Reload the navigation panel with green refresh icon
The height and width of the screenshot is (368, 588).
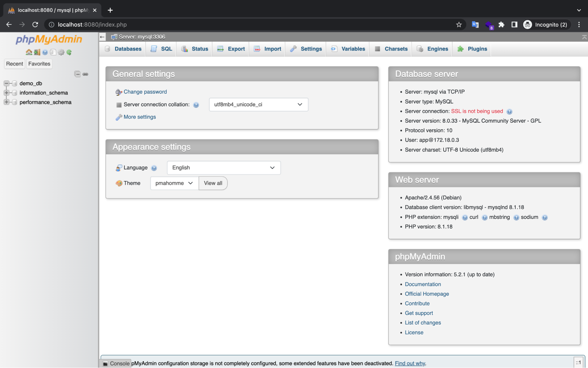click(69, 52)
